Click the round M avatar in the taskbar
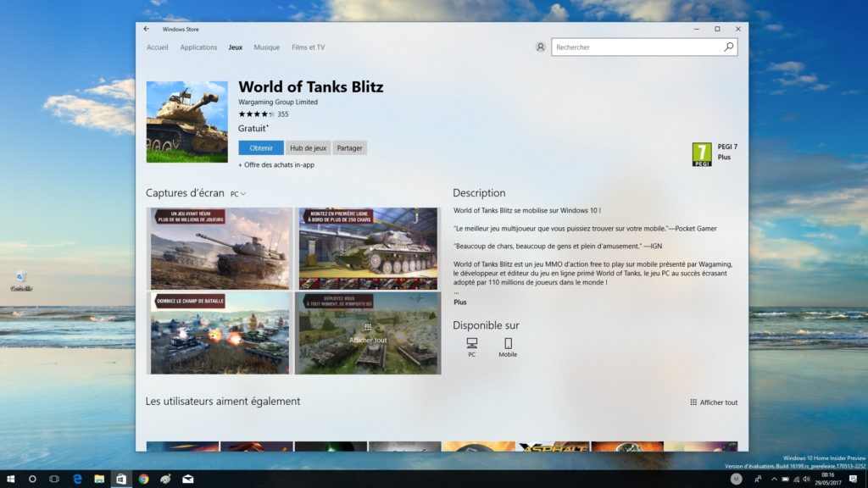This screenshot has height=488, width=868. 736,480
